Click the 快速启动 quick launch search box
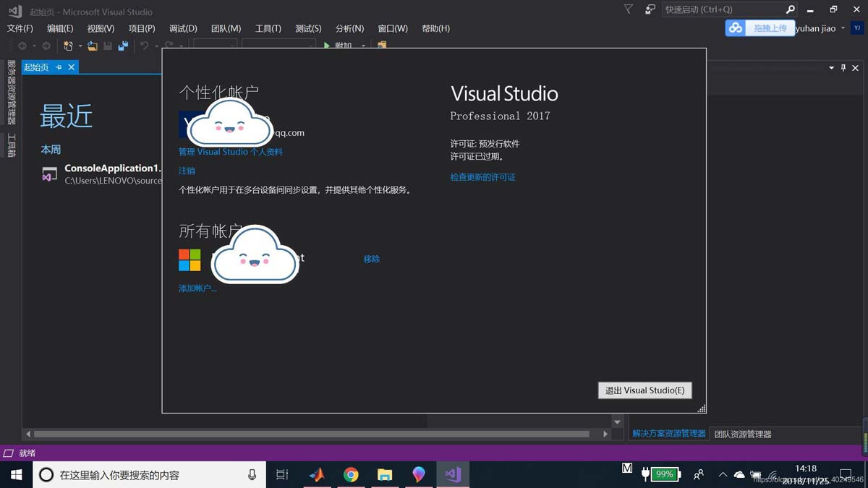The width and height of the screenshot is (868, 488). click(723, 9)
